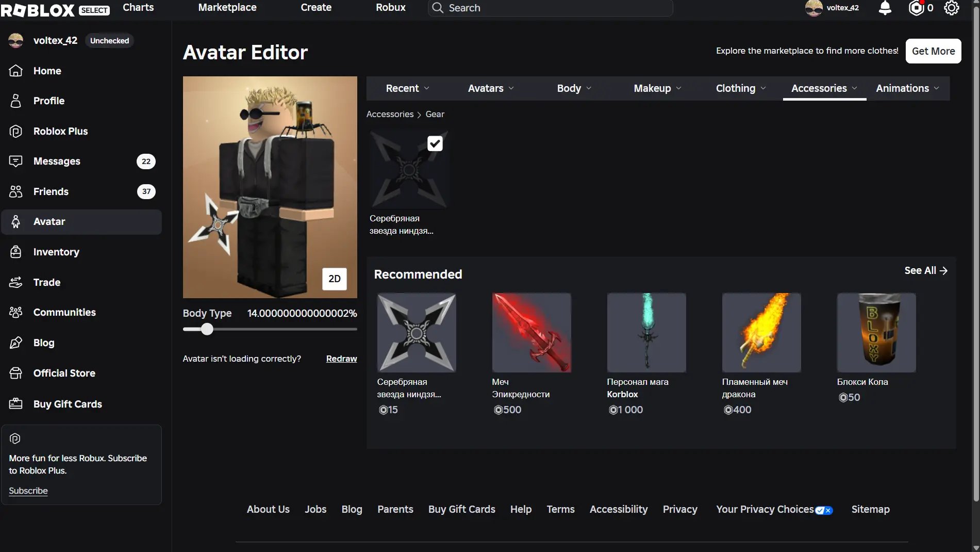Select the recommended ninja star thumbnail
Viewport: 980px width, 552px height.
[417, 333]
